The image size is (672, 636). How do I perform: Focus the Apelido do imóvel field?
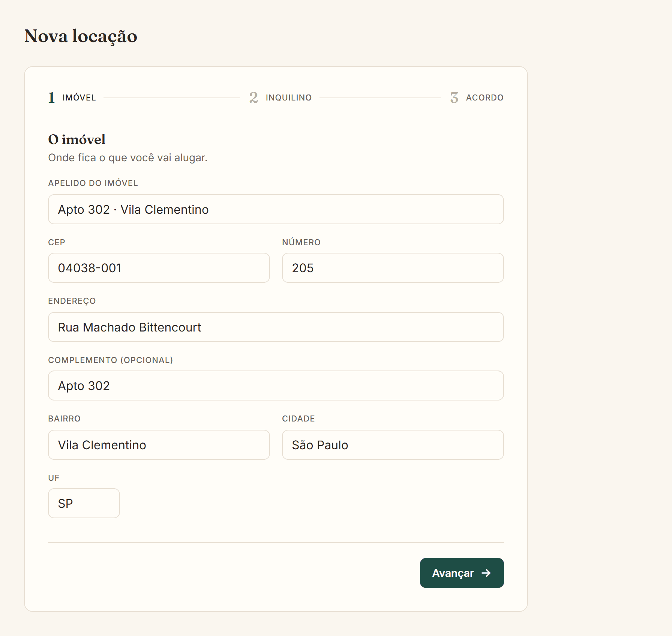pyautogui.click(x=276, y=209)
